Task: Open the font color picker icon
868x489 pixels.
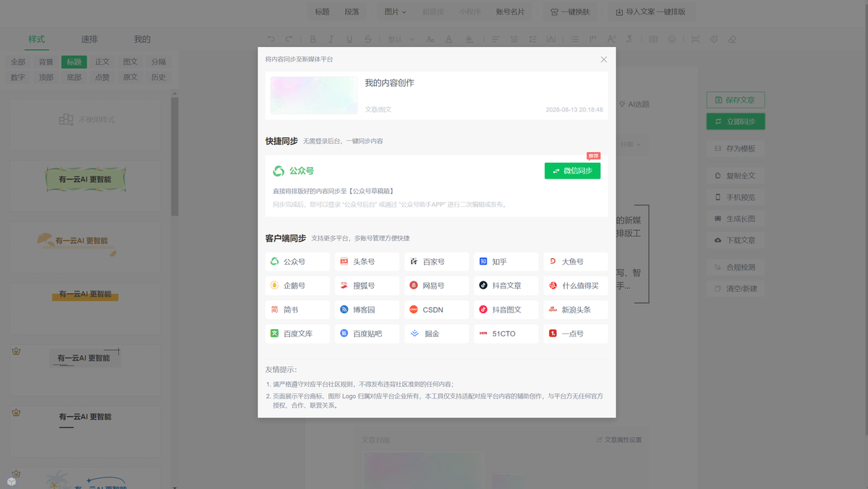Action: (x=448, y=39)
